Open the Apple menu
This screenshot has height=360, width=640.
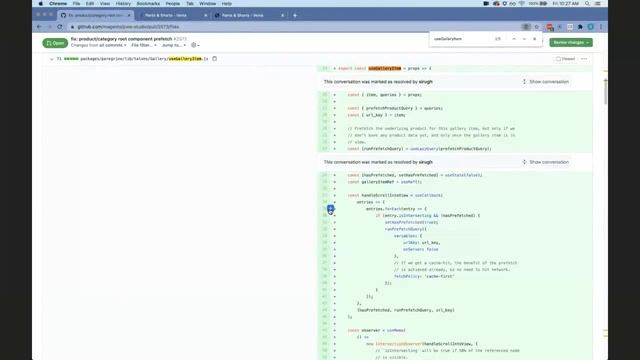click(x=40, y=4)
